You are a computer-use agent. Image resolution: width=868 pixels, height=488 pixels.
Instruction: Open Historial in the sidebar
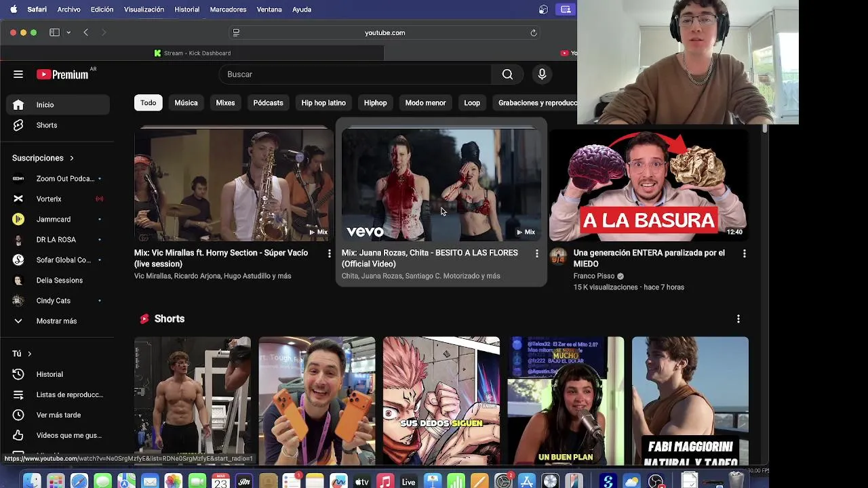[58, 374]
